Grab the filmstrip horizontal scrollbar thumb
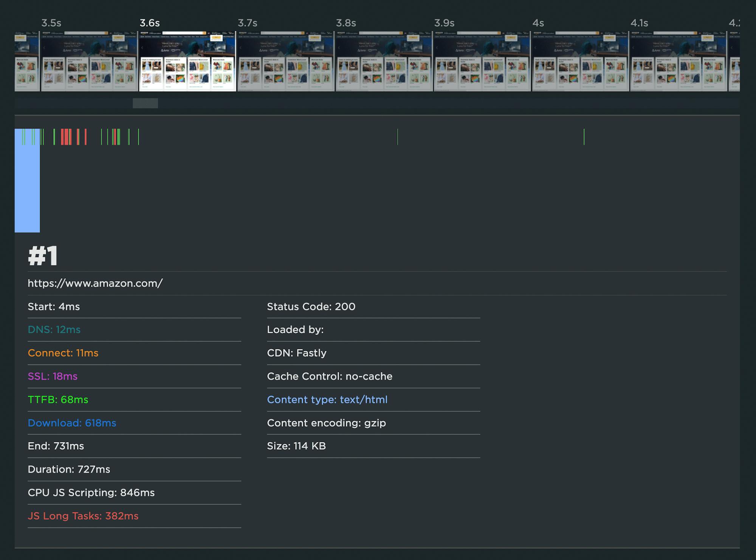The width and height of the screenshot is (756, 560). (145, 103)
